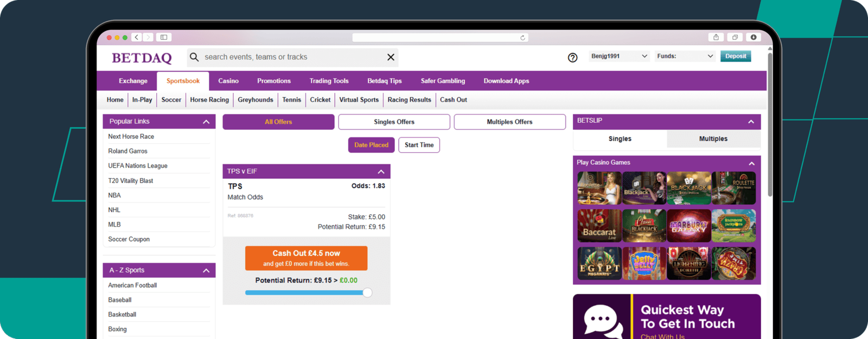This screenshot has height=339, width=868.
Task: Open the First Person Blackjack thumbnail
Action: click(x=689, y=188)
